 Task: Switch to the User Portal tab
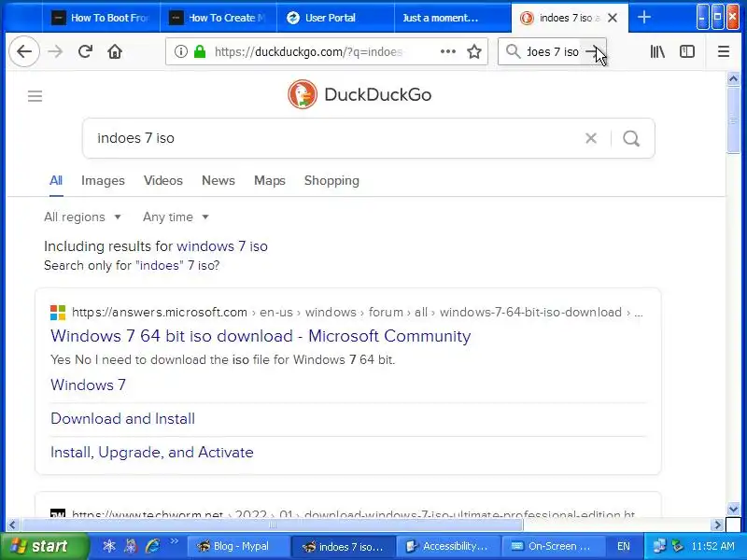click(336, 18)
